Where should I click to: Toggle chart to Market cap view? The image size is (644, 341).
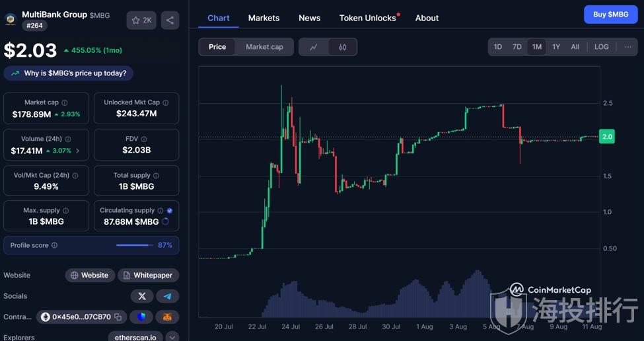(264, 47)
